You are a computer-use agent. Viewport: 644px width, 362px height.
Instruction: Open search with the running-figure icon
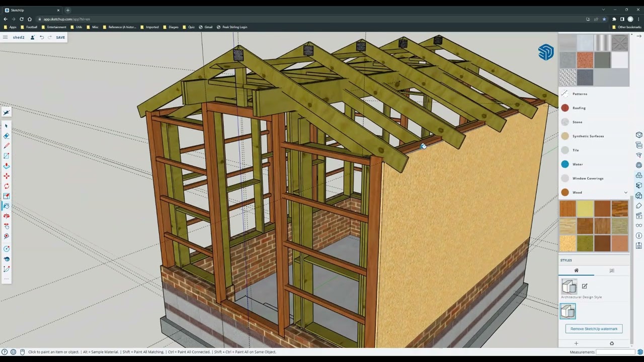[6, 112]
